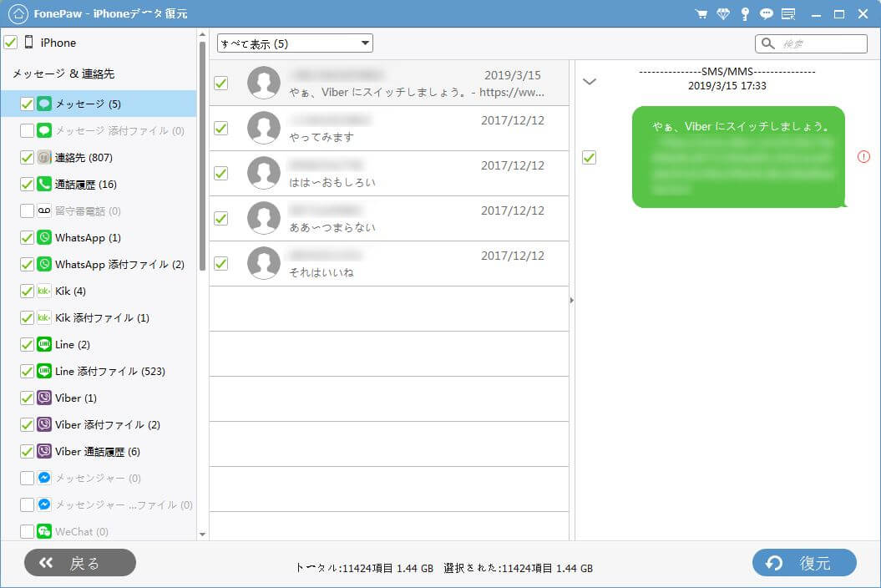Viewport: 881px width, 588px height.
Task: Click the sidebar scroll down arrow
Action: point(202,534)
